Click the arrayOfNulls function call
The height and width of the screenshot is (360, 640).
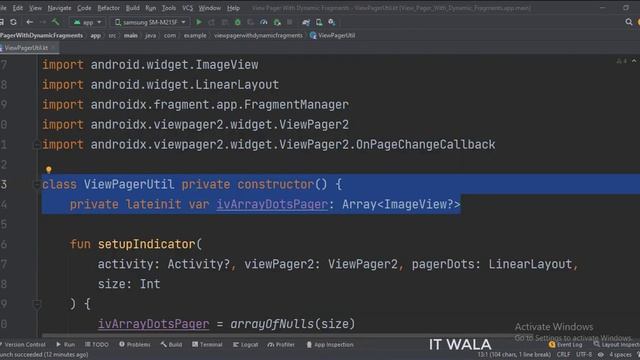pyautogui.click(x=272, y=324)
